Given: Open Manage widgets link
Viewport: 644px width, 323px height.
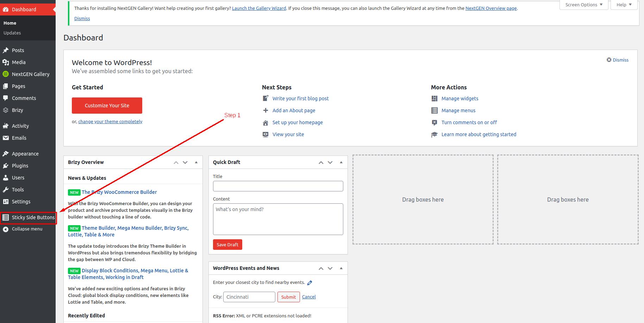Looking at the screenshot, I should [x=460, y=99].
